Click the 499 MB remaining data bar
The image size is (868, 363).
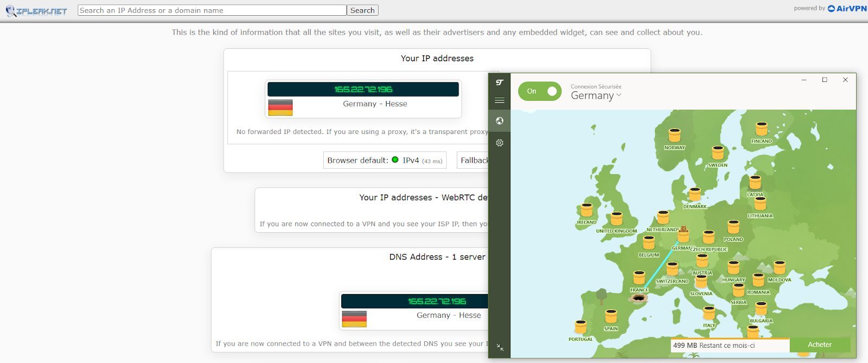[730, 345]
